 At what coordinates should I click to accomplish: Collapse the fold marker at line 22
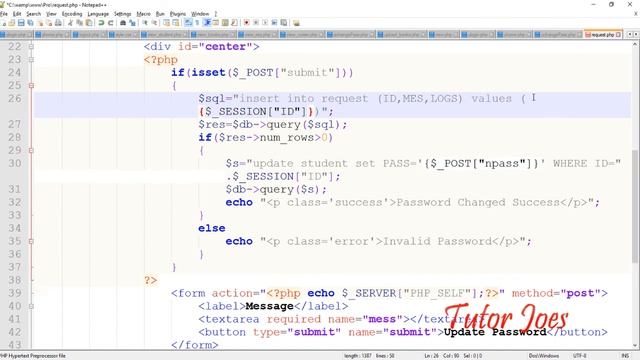[31, 47]
